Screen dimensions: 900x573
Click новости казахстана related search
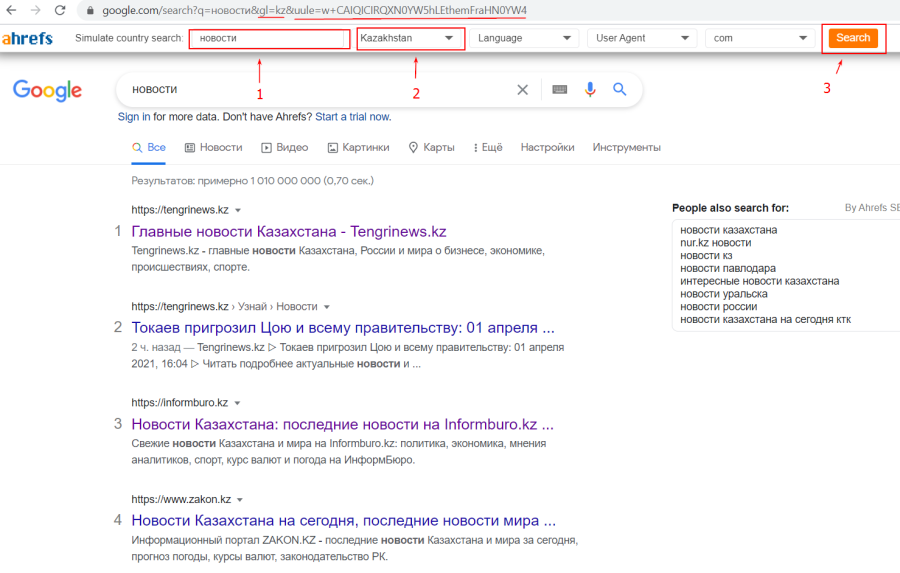tap(728, 230)
